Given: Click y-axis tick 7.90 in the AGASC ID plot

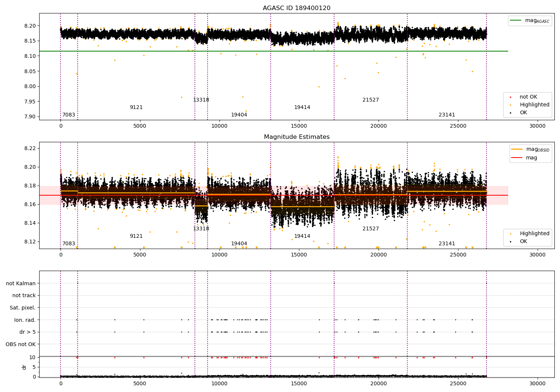Looking at the screenshot, I should tap(29, 116).
